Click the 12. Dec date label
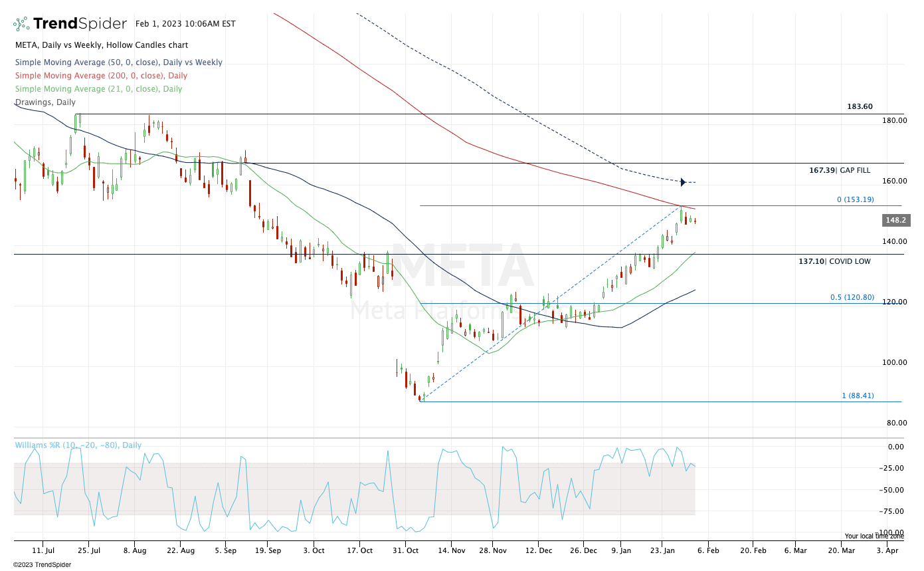The image size is (924, 571). click(x=538, y=550)
